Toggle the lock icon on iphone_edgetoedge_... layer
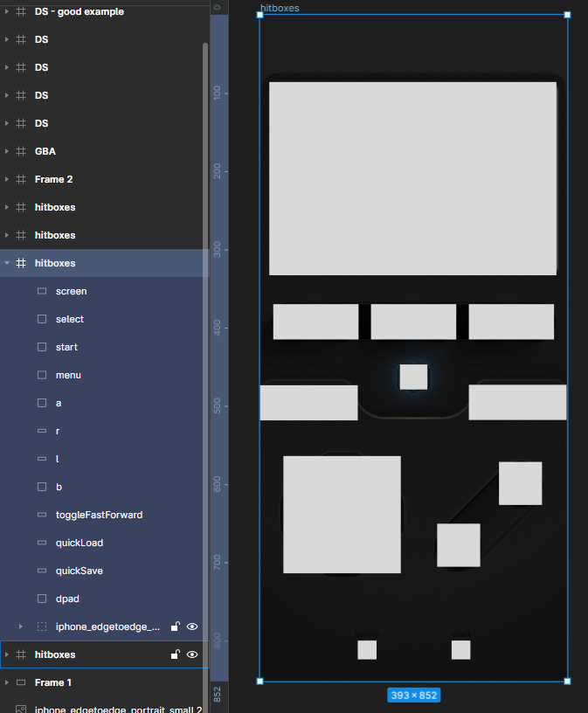Screen dimensions: 588x713 (175, 626)
